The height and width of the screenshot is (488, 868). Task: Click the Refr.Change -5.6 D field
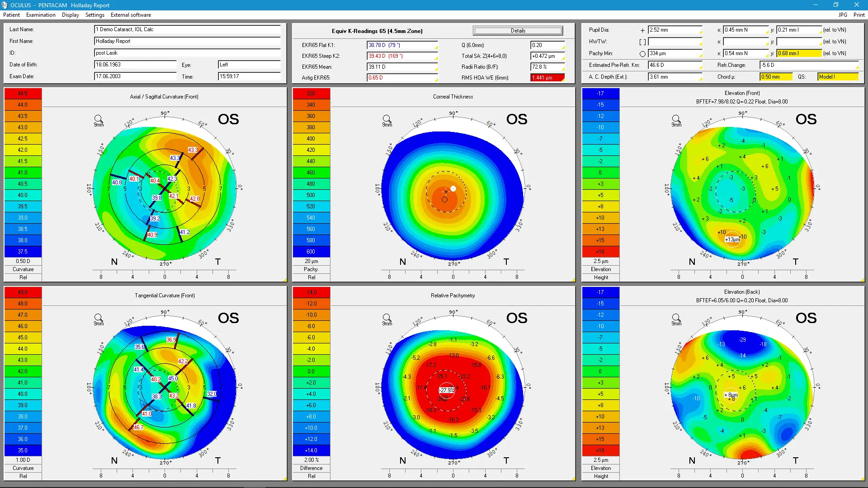coord(809,65)
